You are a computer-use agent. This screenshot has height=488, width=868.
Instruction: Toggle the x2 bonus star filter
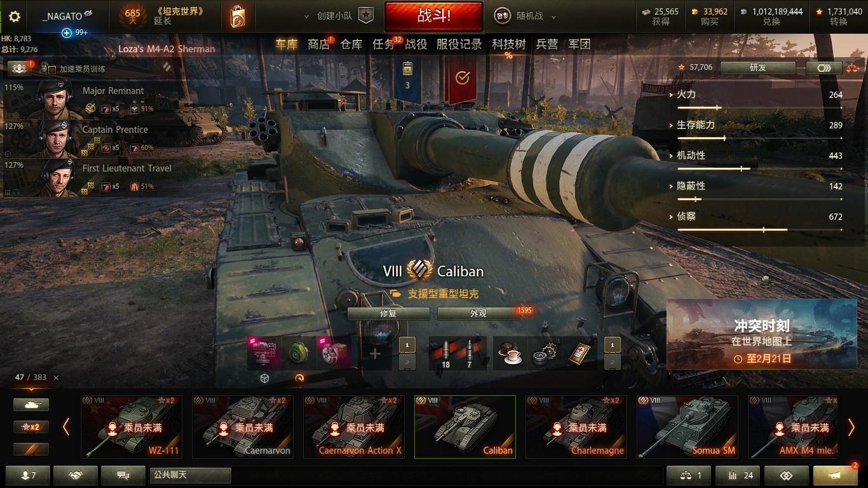coord(31,427)
